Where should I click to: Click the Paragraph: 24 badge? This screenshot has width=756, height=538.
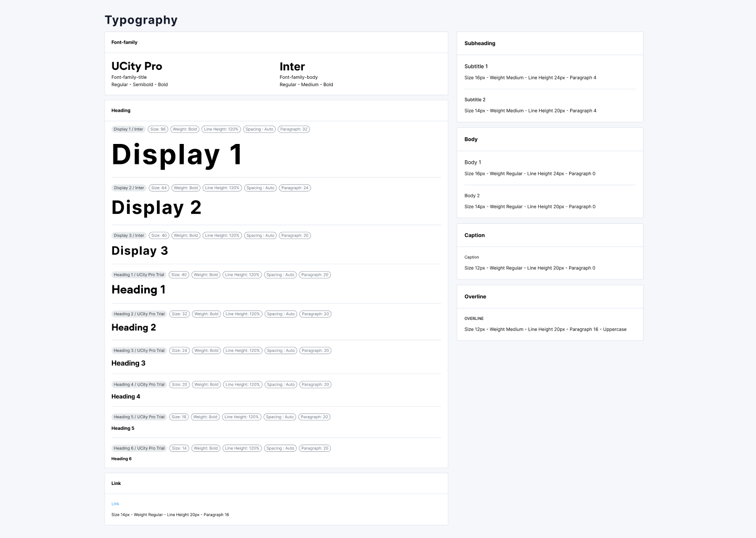pos(295,188)
